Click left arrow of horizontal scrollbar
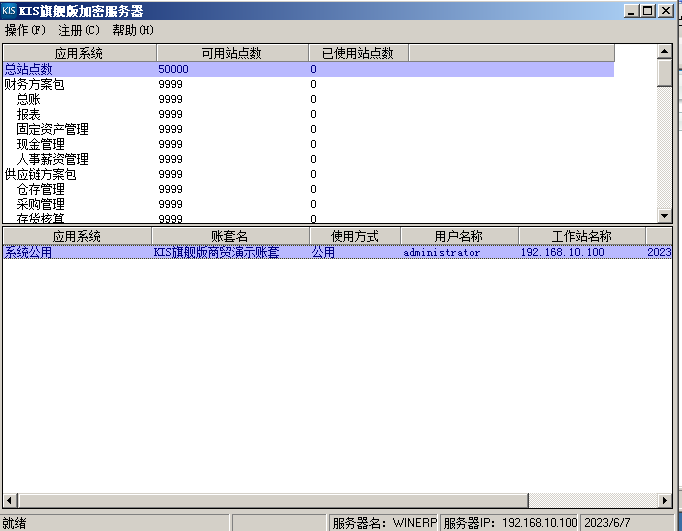This screenshot has width=682, height=531. click(x=10, y=500)
